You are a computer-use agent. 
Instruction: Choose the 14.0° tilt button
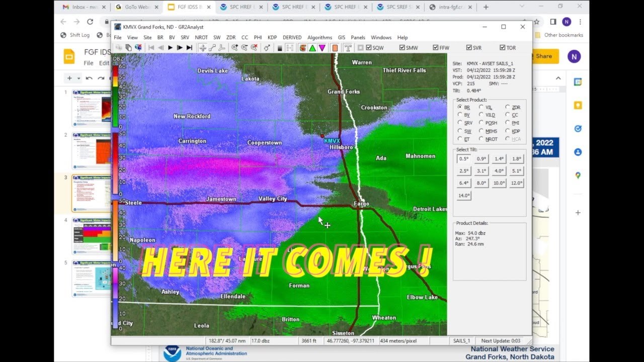(x=464, y=196)
